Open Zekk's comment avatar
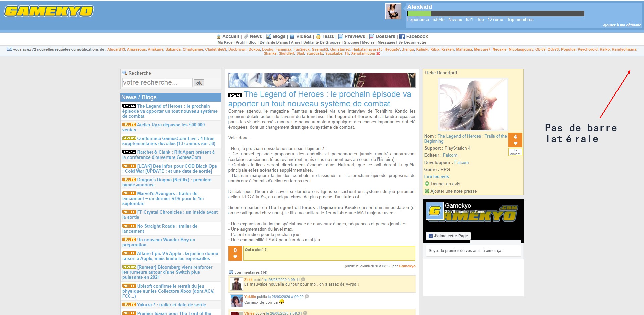644x315 pixels. click(236, 284)
